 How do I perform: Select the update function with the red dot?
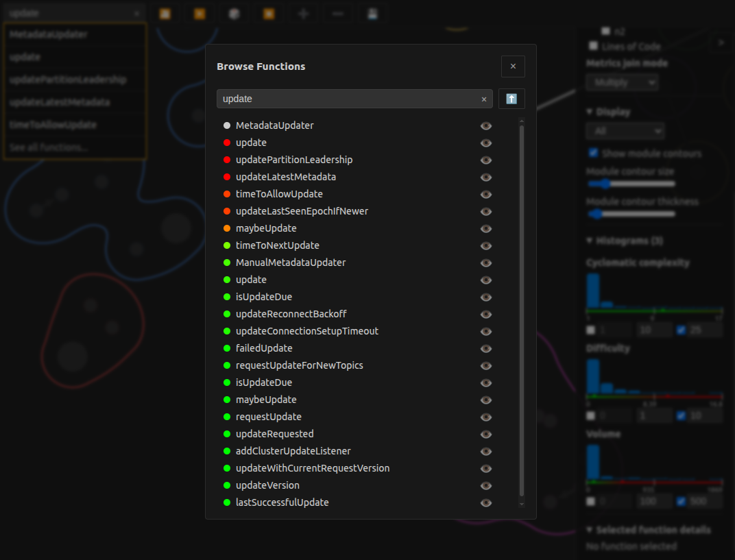click(x=251, y=143)
